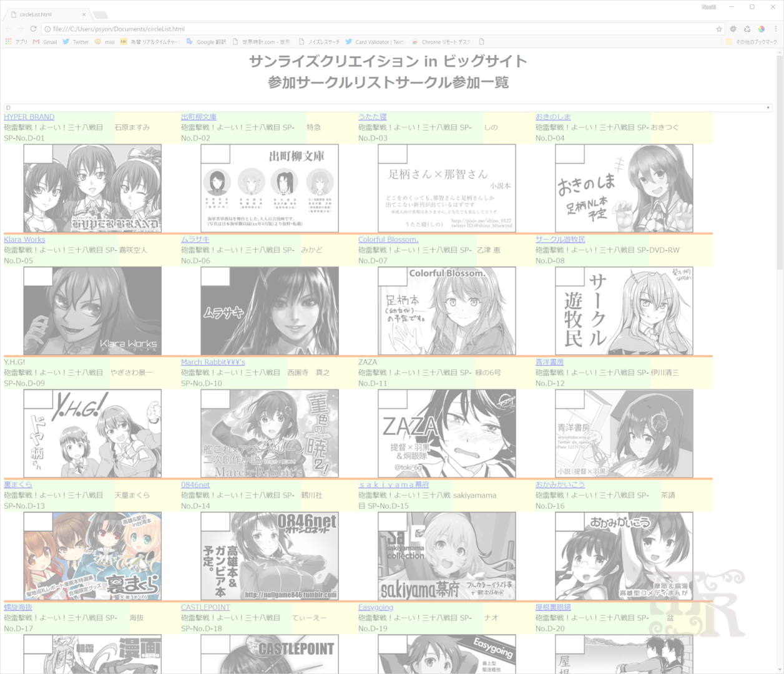This screenshot has width=784, height=674.
Task: Open the その他のブックマーク folder
Action: coord(752,42)
